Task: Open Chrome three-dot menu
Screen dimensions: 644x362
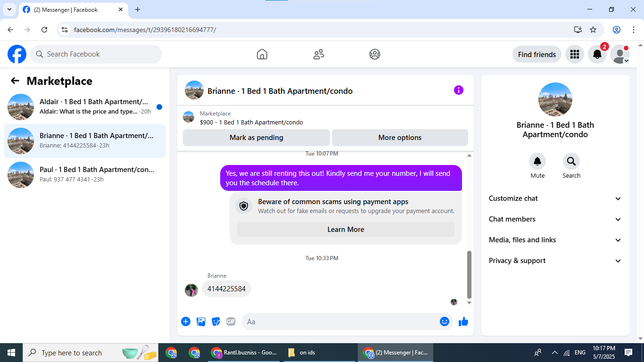Action: tap(634, 30)
